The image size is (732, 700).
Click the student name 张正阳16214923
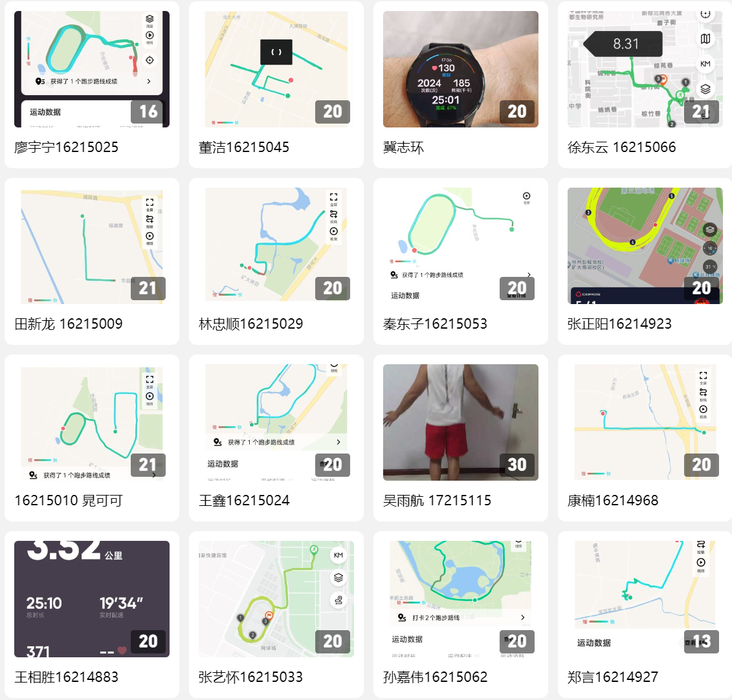coord(619,324)
